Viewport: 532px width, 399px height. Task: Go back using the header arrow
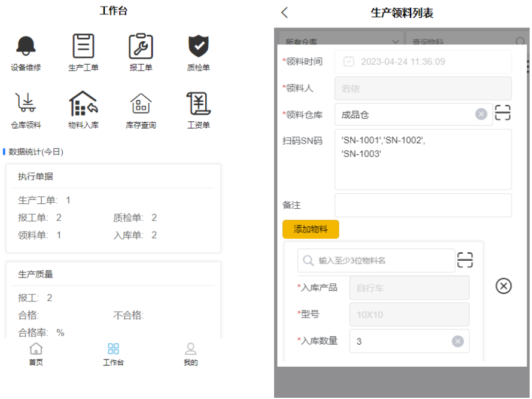tap(285, 13)
